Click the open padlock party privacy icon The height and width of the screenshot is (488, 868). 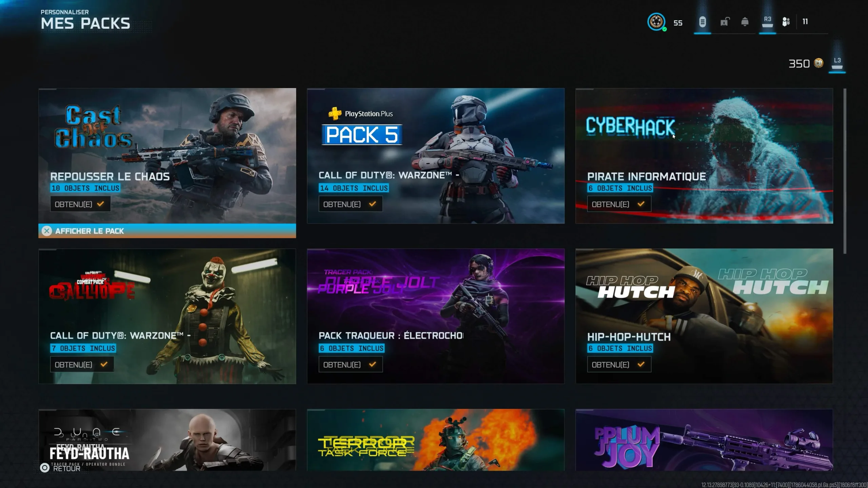click(725, 22)
